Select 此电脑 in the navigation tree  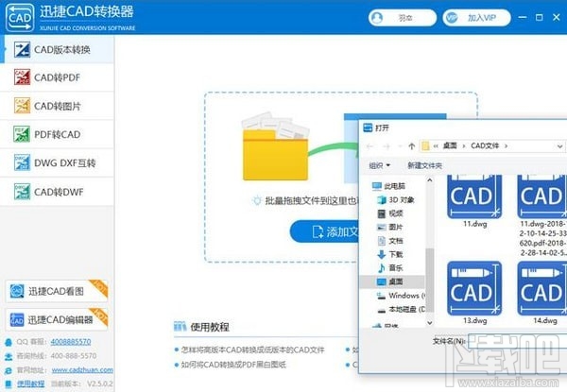tap(389, 186)
